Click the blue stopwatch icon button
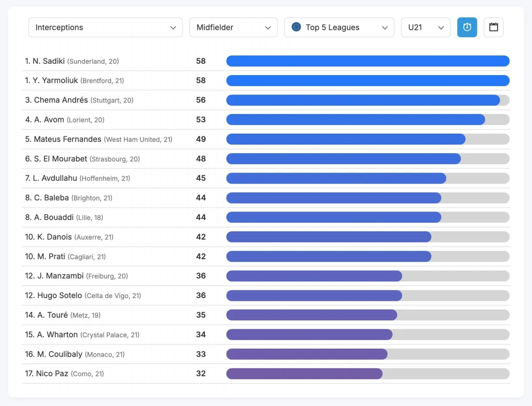Viewport: 532px width, 406px height. (467, 28)
